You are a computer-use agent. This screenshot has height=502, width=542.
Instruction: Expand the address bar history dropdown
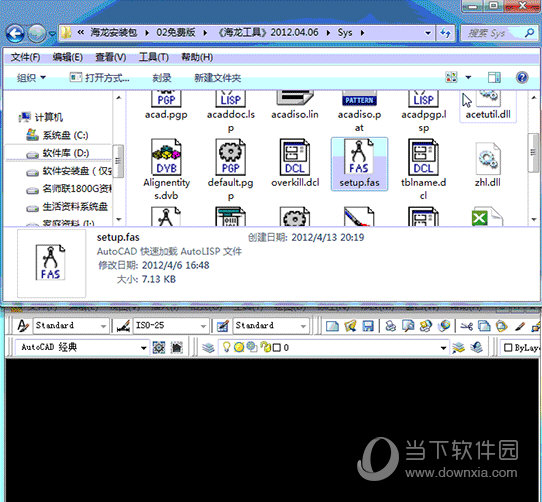coord(428,33)
